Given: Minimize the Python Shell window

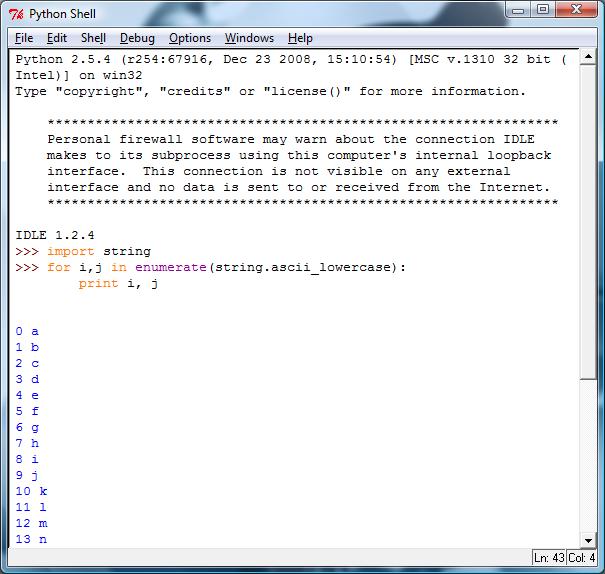Looking at the screenshot, I should point(513,11).
